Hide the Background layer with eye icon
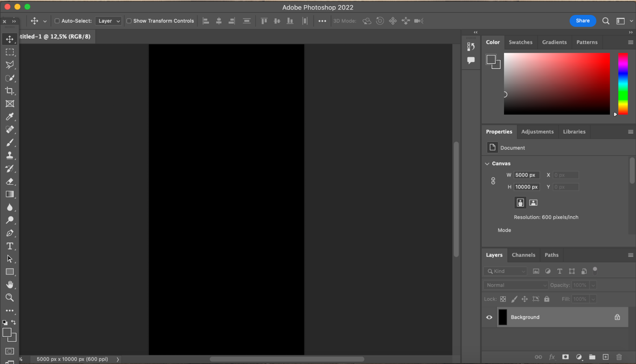 (489, 317)
